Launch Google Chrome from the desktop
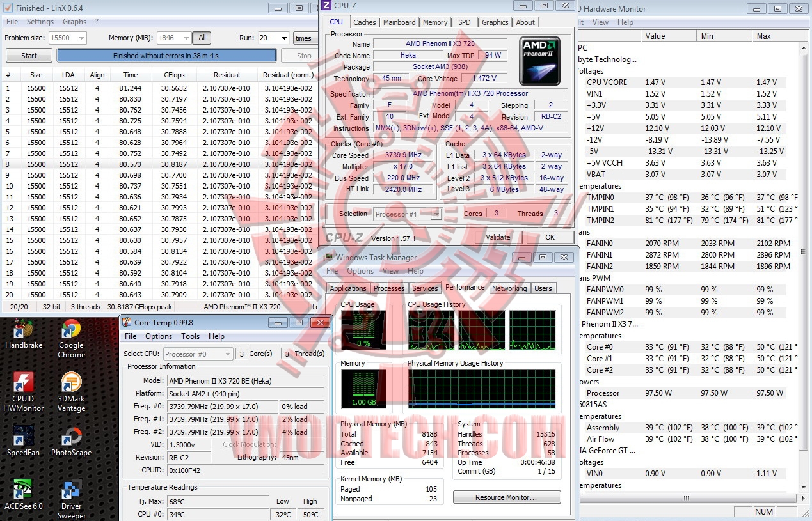The image size is (812, 521). pos(71,339)
